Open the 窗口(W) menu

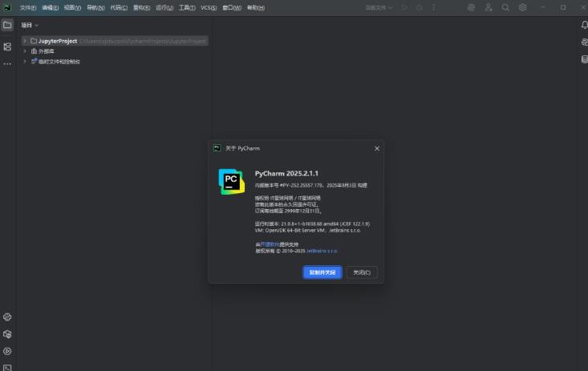(232, 7)
